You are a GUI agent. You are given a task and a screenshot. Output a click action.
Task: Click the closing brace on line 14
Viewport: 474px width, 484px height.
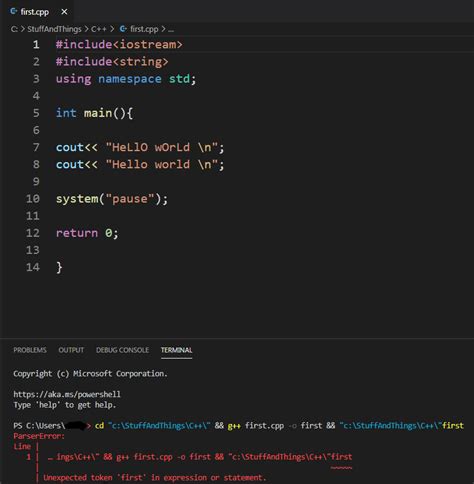[59, 267]
